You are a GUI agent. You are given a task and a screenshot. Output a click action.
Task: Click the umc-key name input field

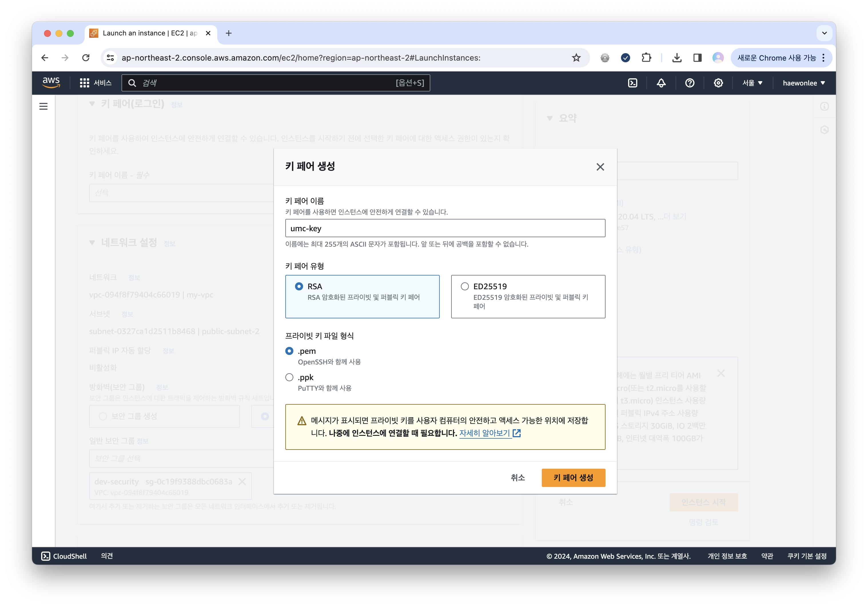point(445,228)
